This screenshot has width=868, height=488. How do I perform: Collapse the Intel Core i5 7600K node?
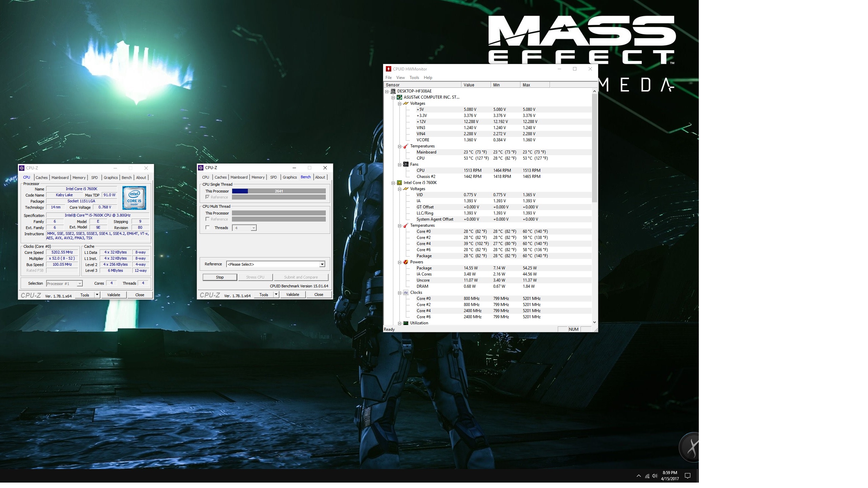393,183
